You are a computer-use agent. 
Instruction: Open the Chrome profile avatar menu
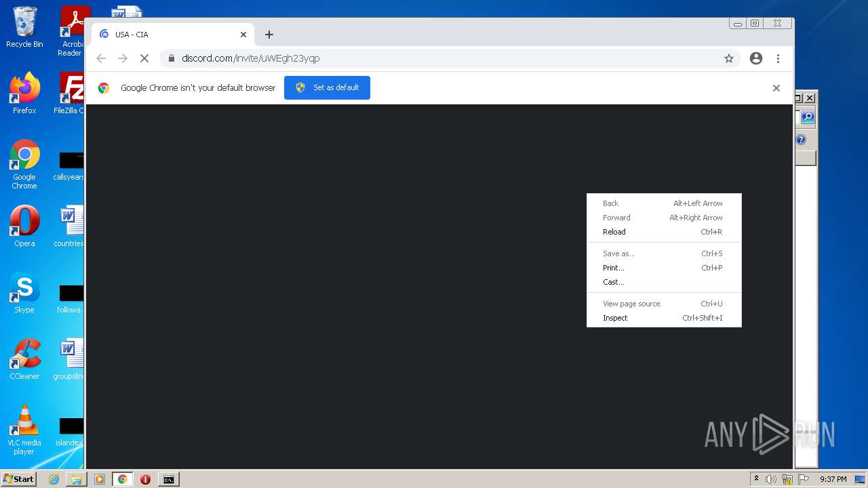tap(756, 58)
